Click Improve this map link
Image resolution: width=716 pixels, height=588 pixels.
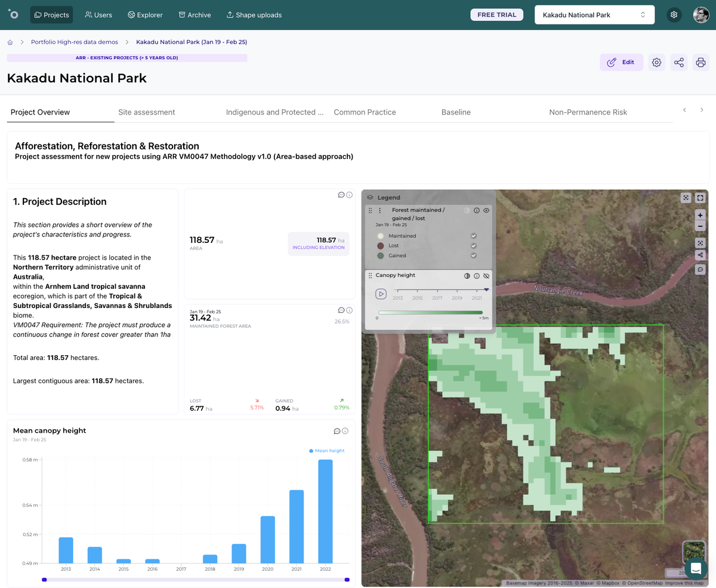pos(686,583)
